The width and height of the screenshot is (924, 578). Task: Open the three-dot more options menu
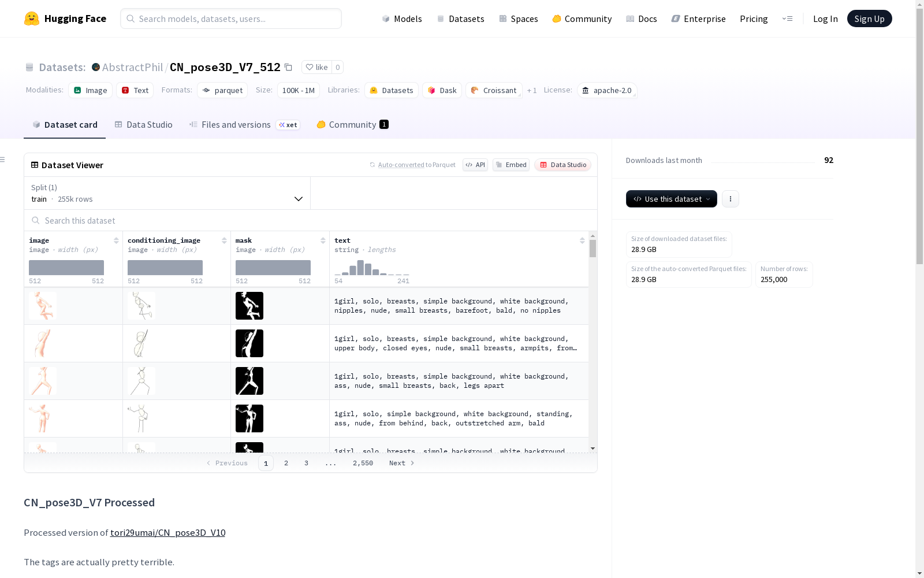[x=731, y=199]
